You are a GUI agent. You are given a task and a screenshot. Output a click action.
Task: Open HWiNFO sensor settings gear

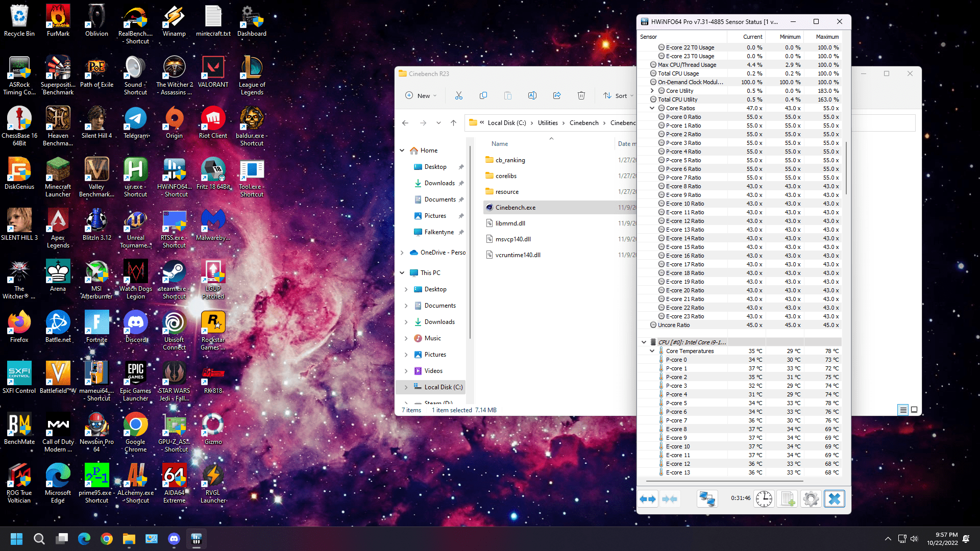811,498
